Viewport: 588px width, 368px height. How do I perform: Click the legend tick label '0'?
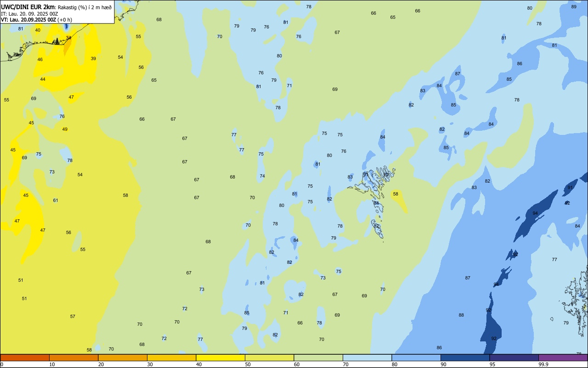click(x=2, y=364)
